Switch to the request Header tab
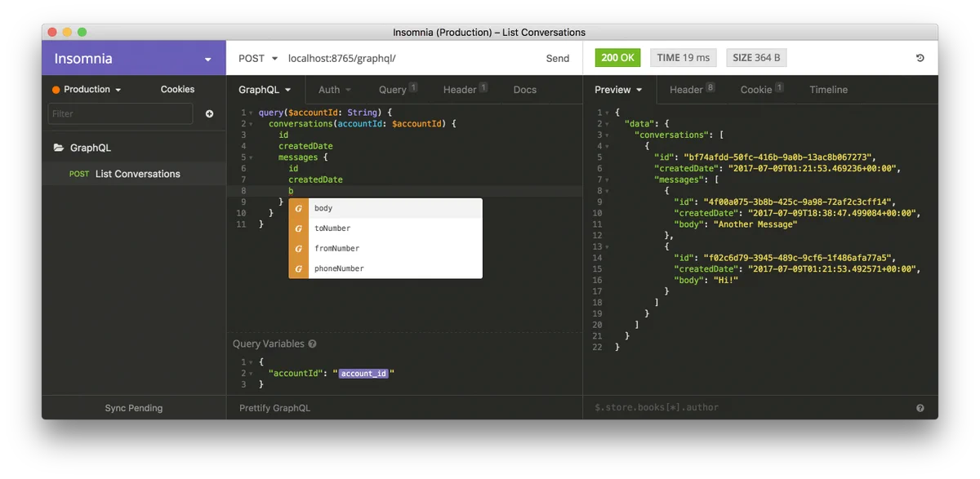 click(465, 90)
